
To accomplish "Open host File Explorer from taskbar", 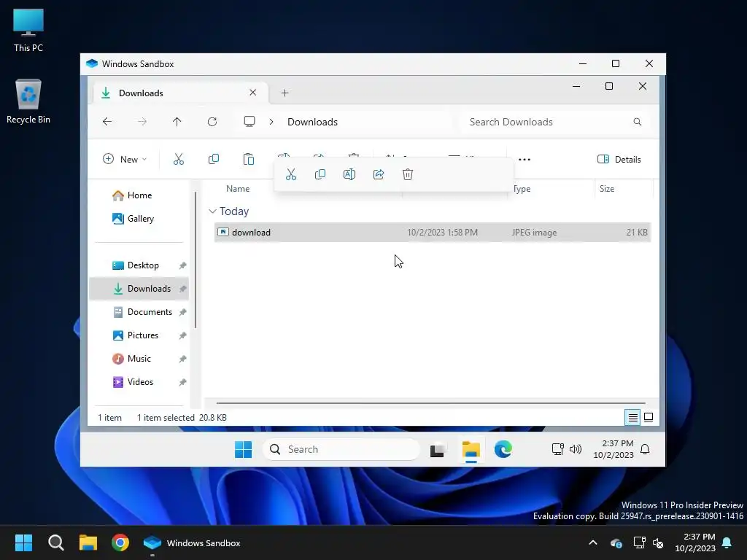I will 88,542.
